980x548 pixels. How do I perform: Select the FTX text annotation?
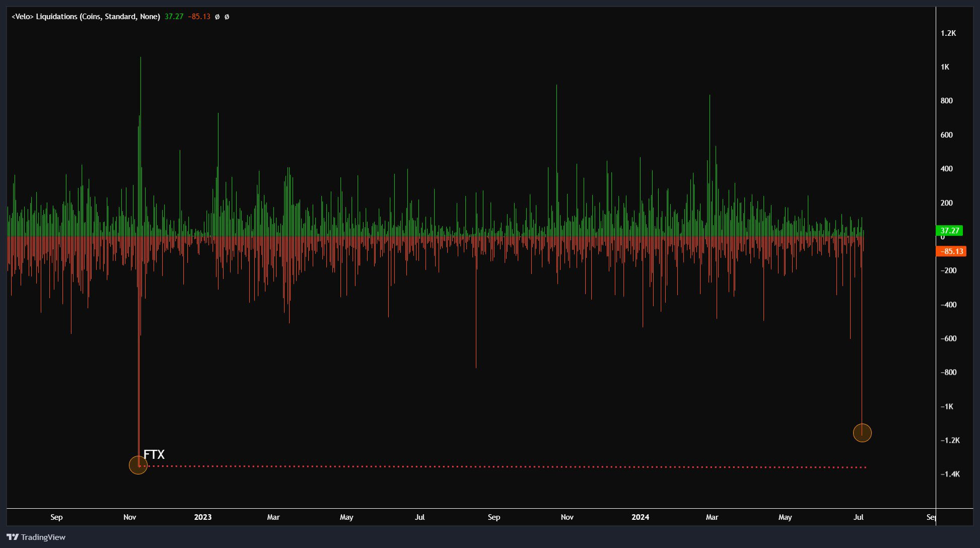(154, 454)
